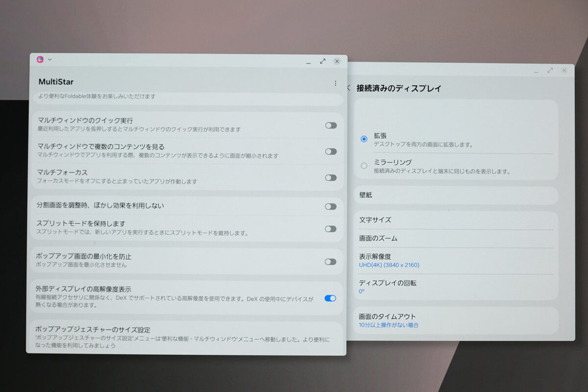The height and width of the screenshot is (392, 588).
Task: Open MultiStar three-dot more options menu
Action: click(335, 83)
